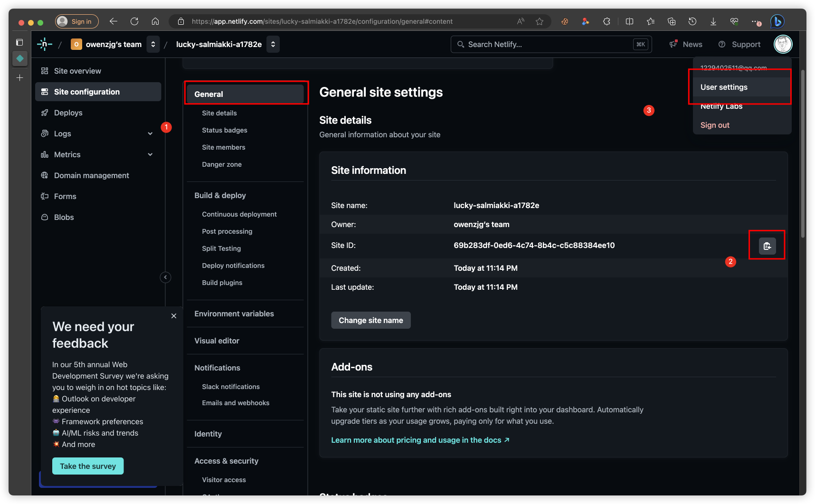Bookmark this page with star icon

coord(540,21)
